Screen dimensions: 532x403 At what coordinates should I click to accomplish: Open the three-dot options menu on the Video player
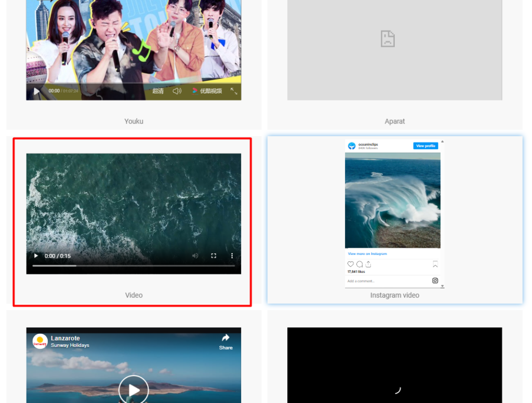[232, 256]
